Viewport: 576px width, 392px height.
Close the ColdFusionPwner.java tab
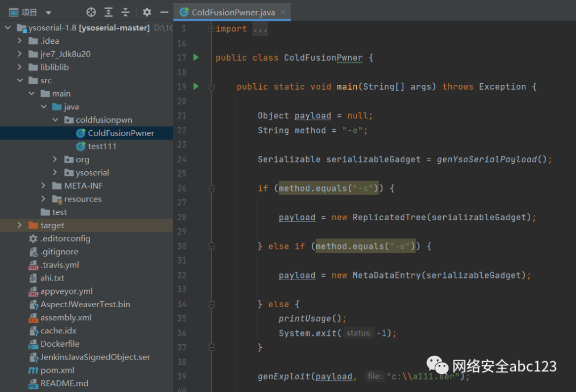tap(283, 12)
